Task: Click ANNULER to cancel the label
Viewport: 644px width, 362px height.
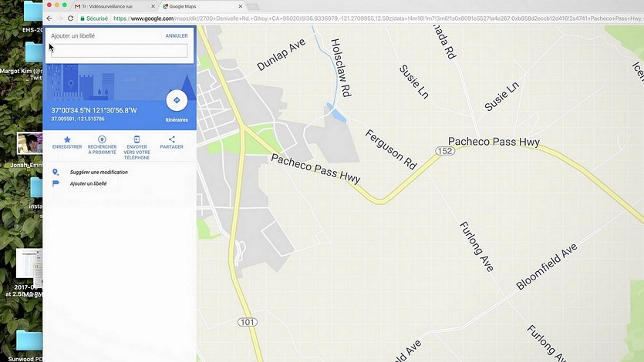Action: [x=177, y=36]
